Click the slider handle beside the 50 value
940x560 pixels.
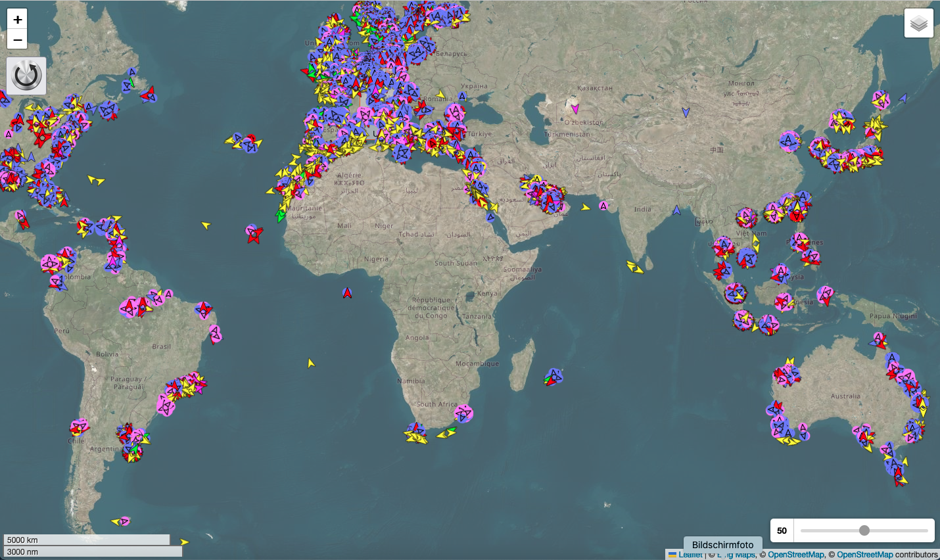(864, 530)
